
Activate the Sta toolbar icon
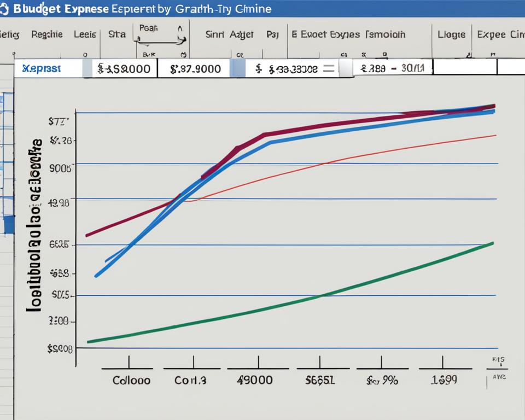[116, 34]
